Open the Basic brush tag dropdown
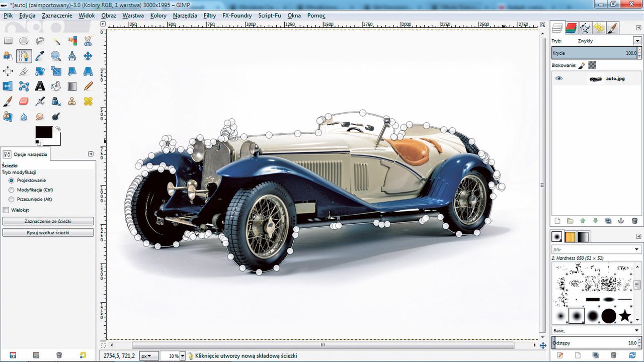Image resolution: width=644 pixels, height=362 pixels. [636, 331]
